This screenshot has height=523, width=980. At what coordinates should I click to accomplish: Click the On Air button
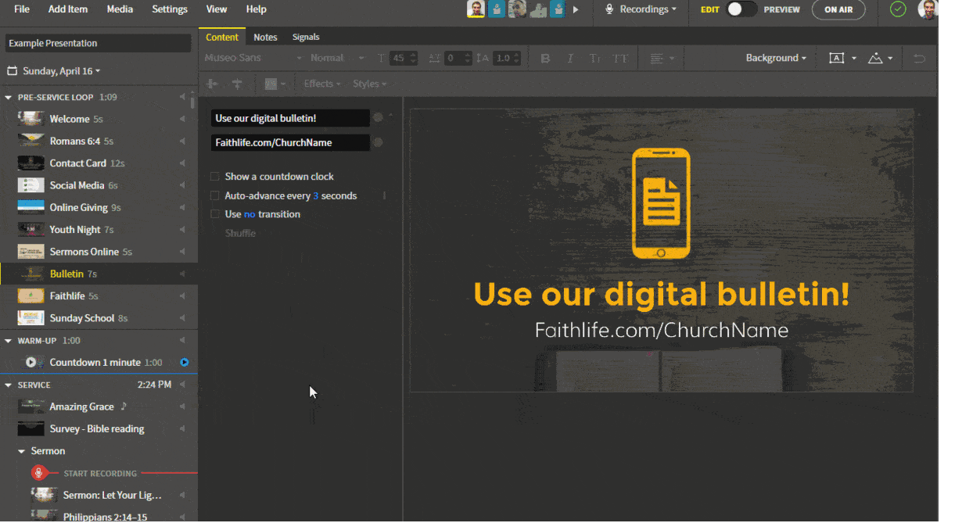point(838,9)
